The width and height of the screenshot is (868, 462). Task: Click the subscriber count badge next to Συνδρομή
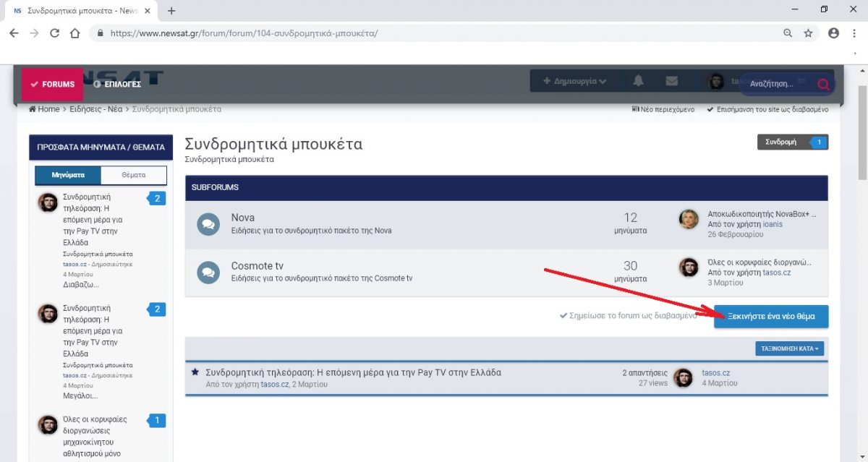(818, 142)
